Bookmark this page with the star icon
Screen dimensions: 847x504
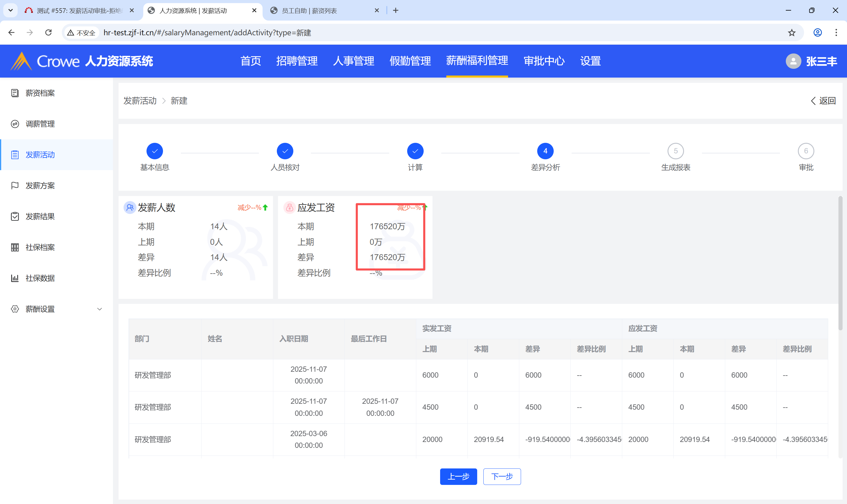coord(792,33)
